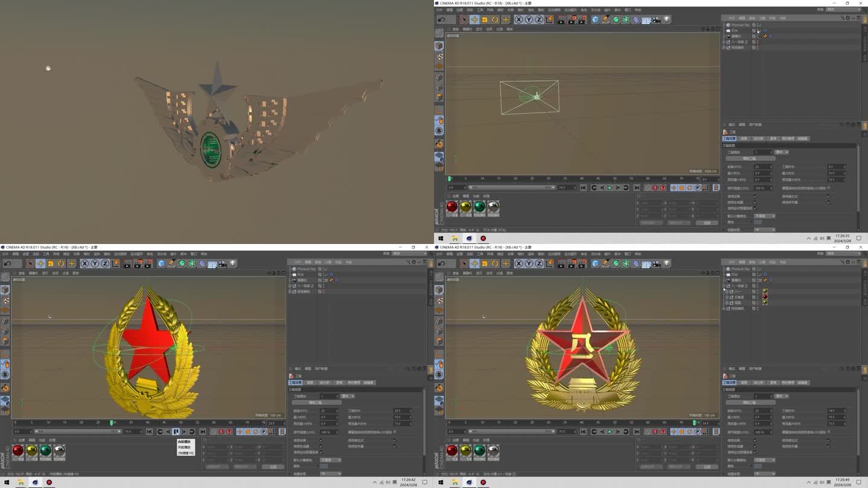Click green generator icon in camera-wireframe window
Image resolution: width=868 pixels, height=488 pixels.
[x=616, y=20]
